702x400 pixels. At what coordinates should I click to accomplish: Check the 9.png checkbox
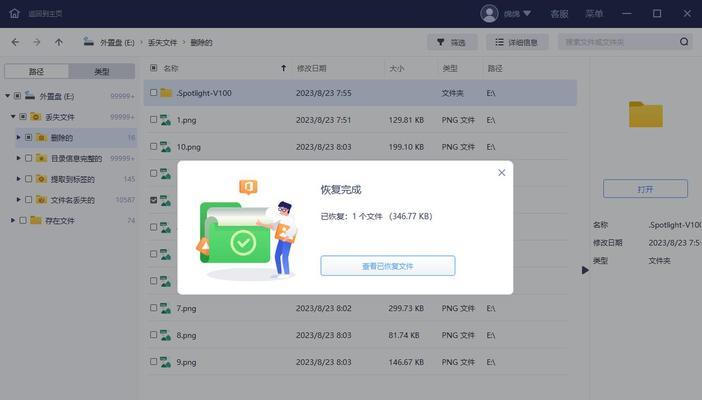click(154, 361)
